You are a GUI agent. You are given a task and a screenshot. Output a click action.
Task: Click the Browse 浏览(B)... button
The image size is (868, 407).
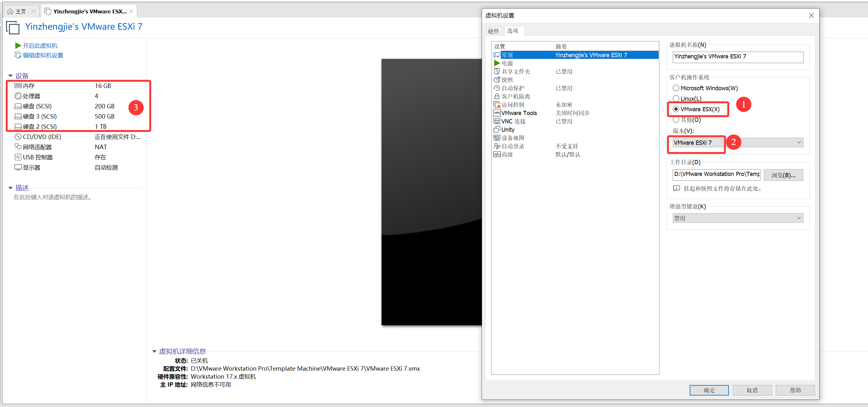click(783, 175)
